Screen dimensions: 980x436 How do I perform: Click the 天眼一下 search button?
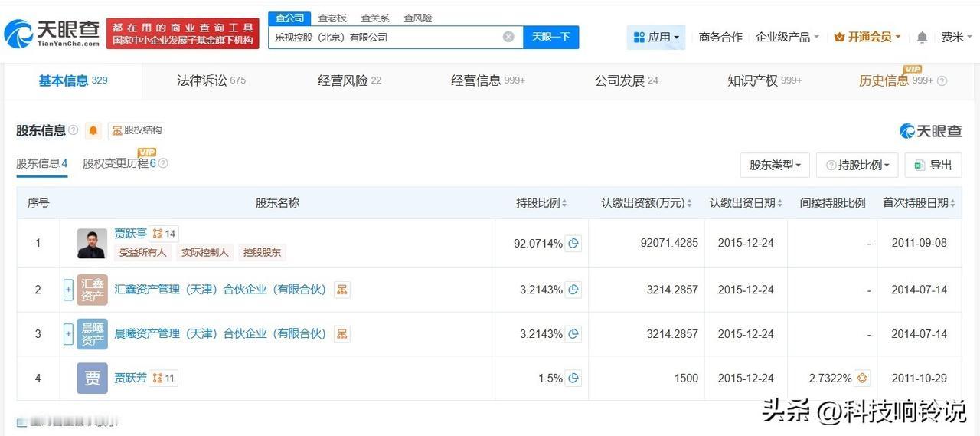[x=551, y=37]
